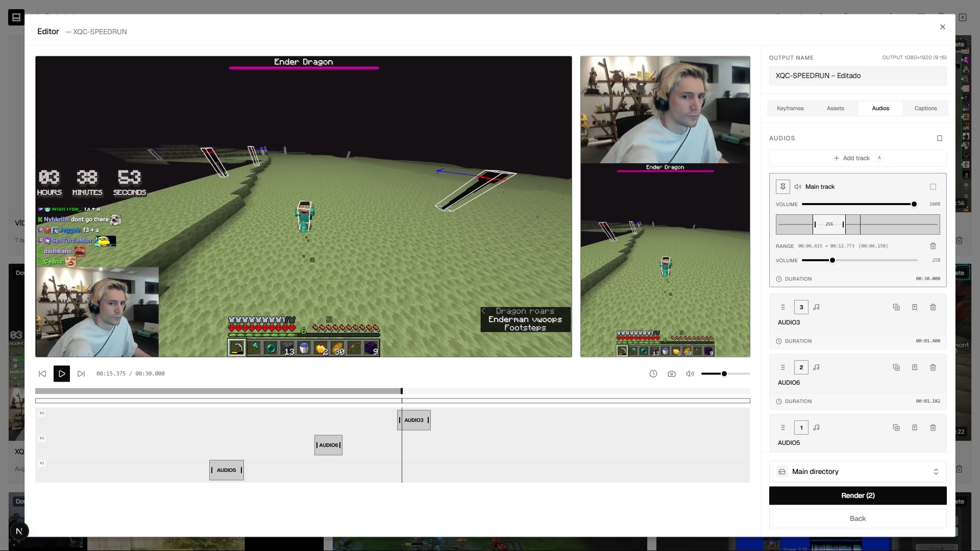This screenshot has width=980, height=551.
Task: Switch to the Assets tab
Action: click(836, 108)
